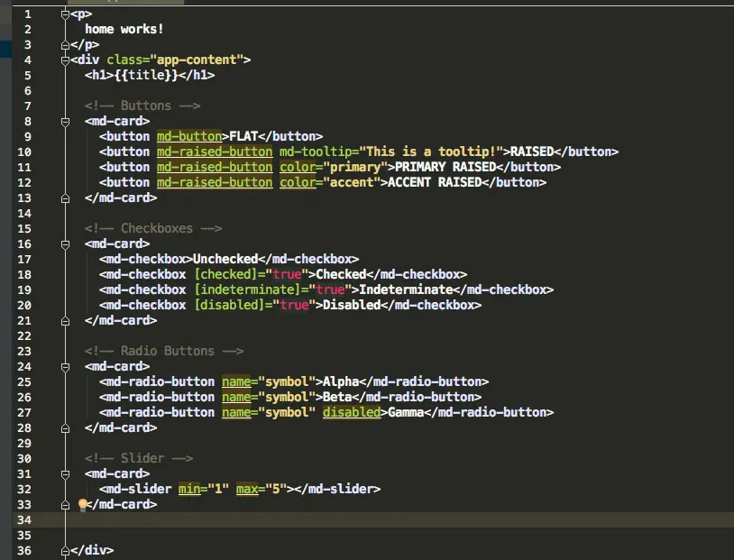
Task: Click the 'Buttons' comment on line 7
Action: (142, 106)
